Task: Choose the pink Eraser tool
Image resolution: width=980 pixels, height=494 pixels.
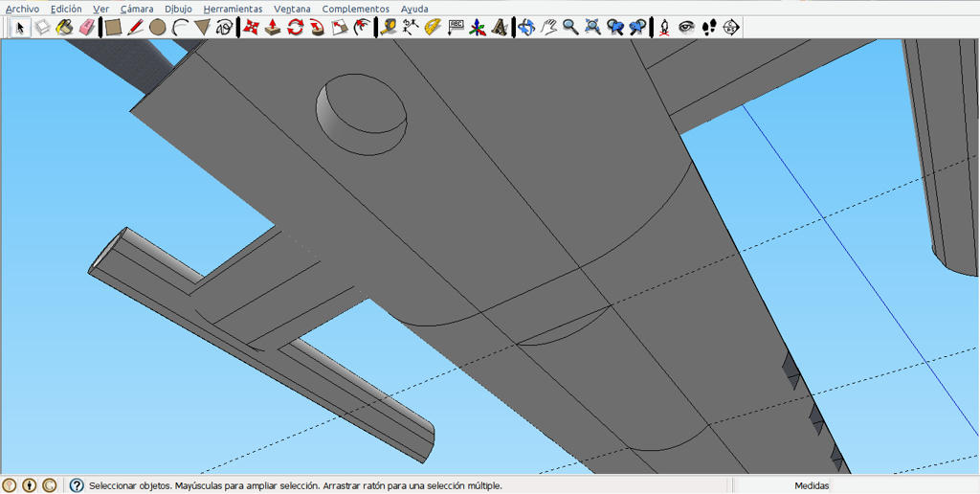Action: 86,27
